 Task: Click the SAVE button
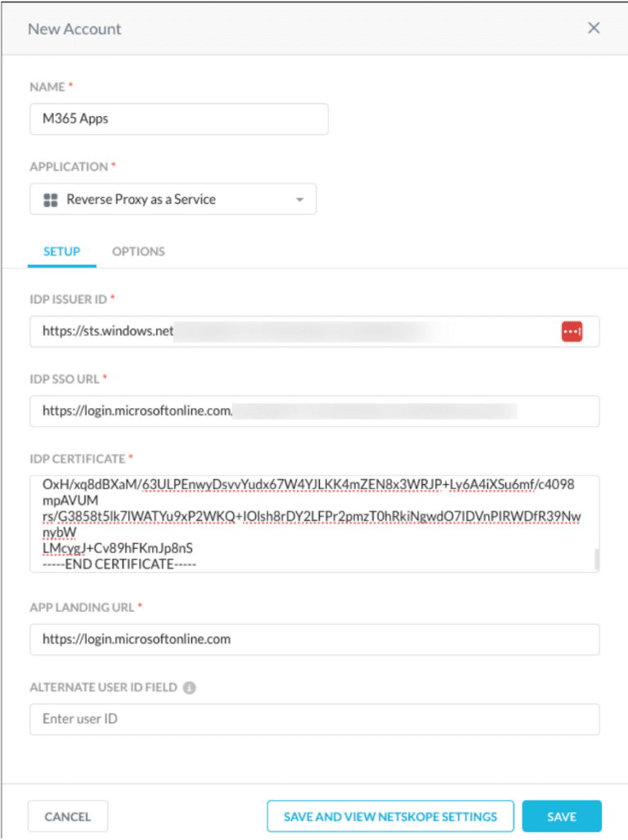pos(562,815)
